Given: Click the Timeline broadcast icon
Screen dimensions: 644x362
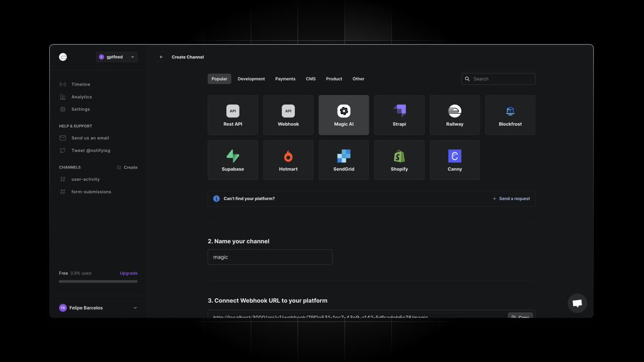Looking at the screenshot, I should [x=63, y=84].
